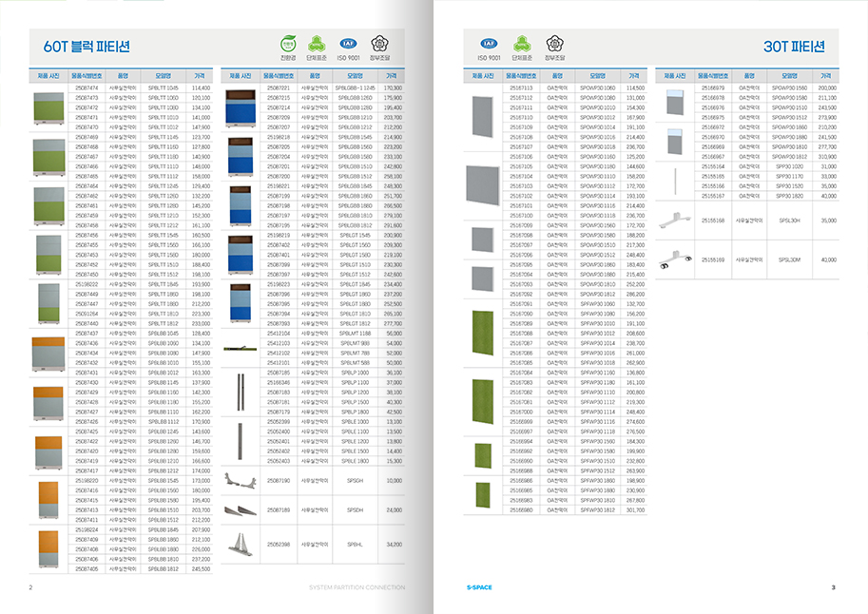The image size is (868, 614).
Task: Click the 60T 블럭 파티션 page title
Action: point(87,46)
